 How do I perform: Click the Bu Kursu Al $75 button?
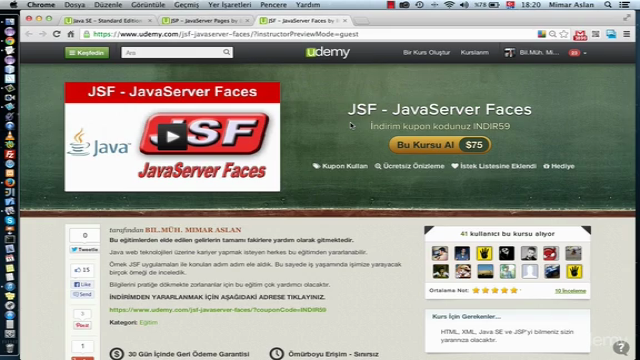(440, 145)
